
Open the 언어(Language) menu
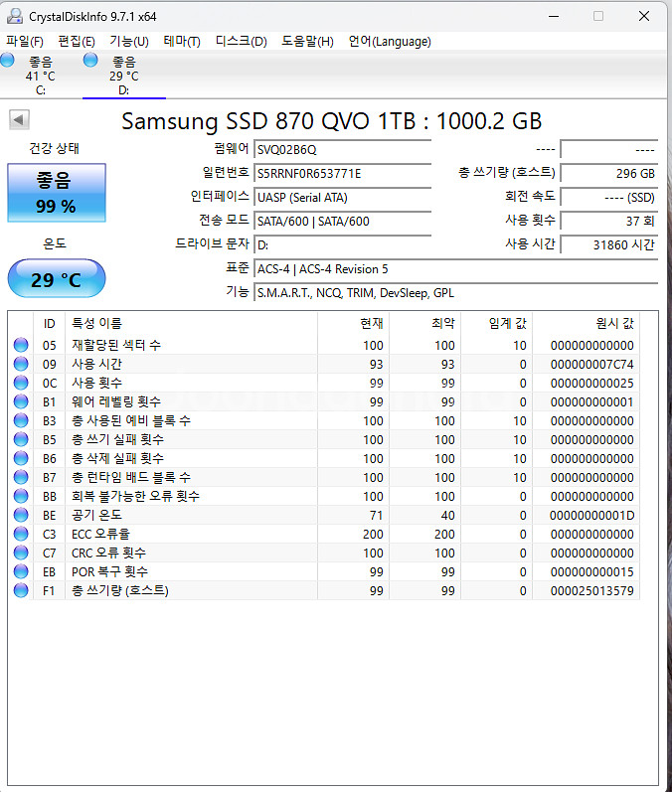point(390,42)
